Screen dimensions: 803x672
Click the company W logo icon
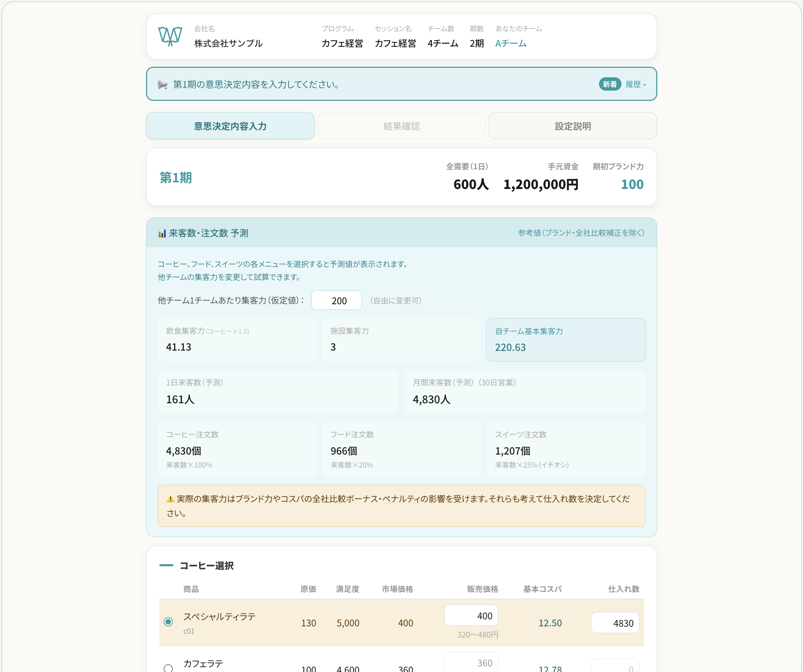pyautogui.click(x=170, y=36)
